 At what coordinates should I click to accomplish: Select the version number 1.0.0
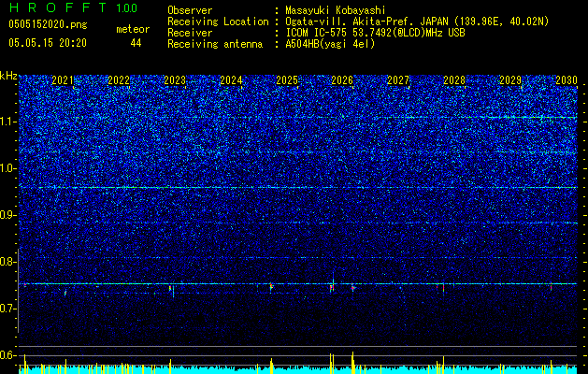[x=126, y=8]
